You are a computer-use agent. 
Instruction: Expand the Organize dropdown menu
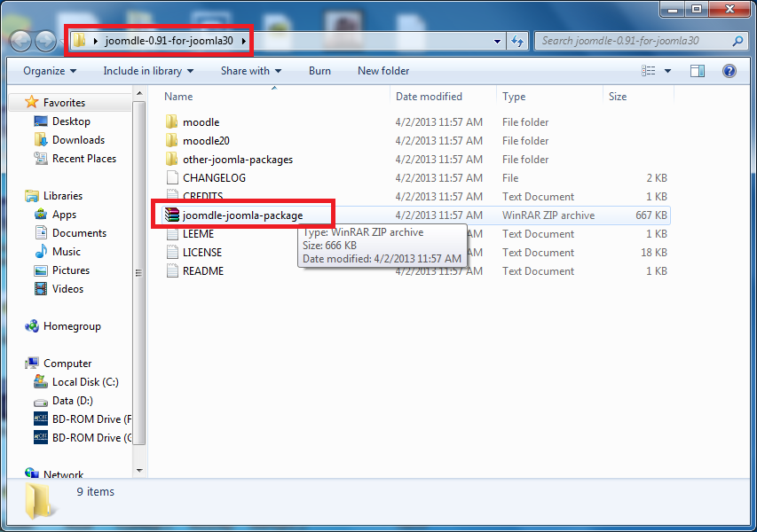point(50,71)
